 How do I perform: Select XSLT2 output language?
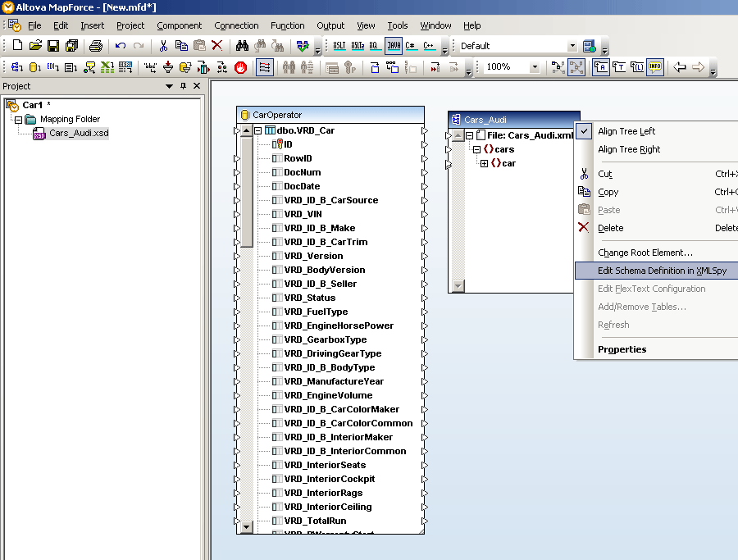point(358,46)
